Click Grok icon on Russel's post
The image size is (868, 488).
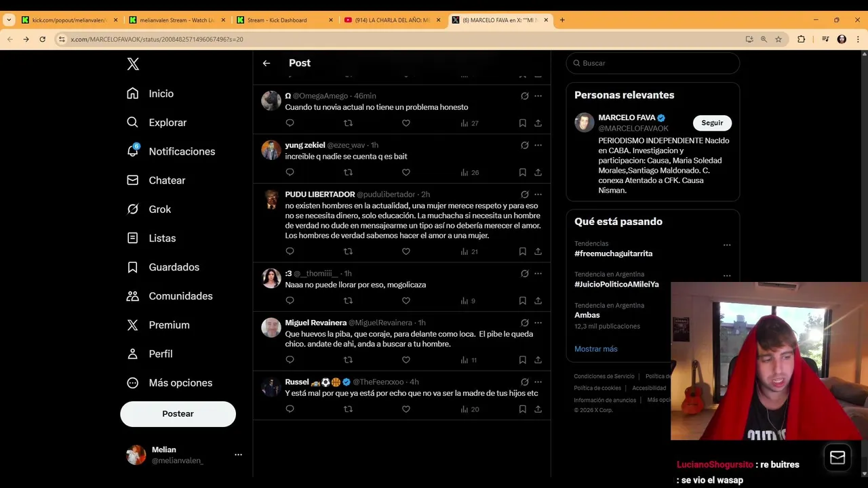click(x=524, y=382)
